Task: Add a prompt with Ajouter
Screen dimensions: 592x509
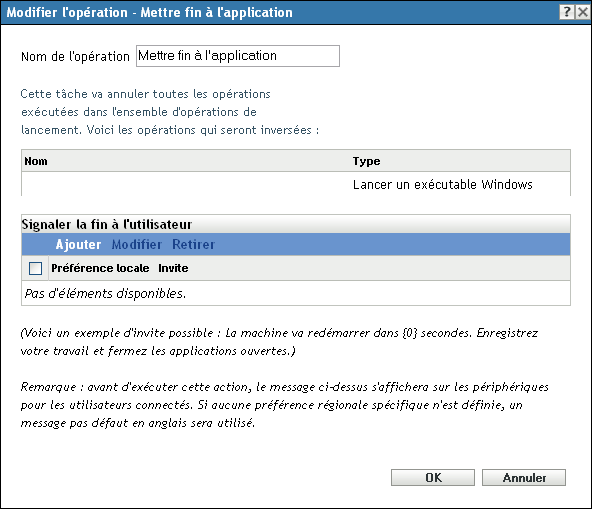Action: tap(78, 244)
